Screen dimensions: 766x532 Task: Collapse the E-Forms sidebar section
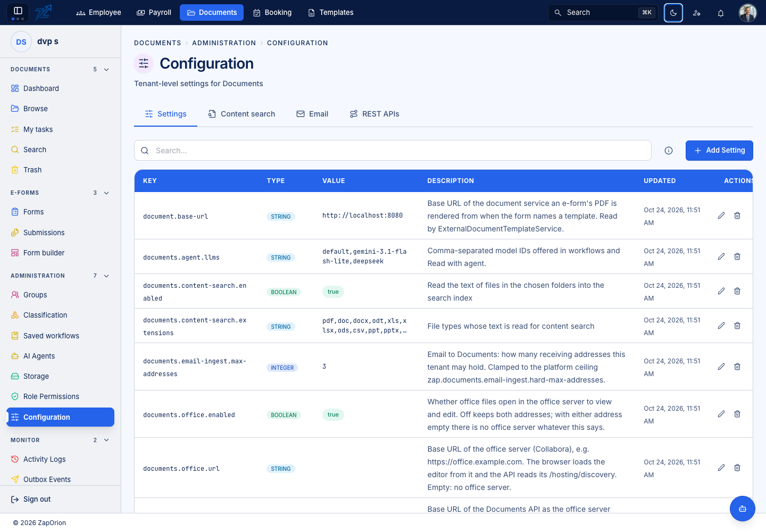coord(106,193)
